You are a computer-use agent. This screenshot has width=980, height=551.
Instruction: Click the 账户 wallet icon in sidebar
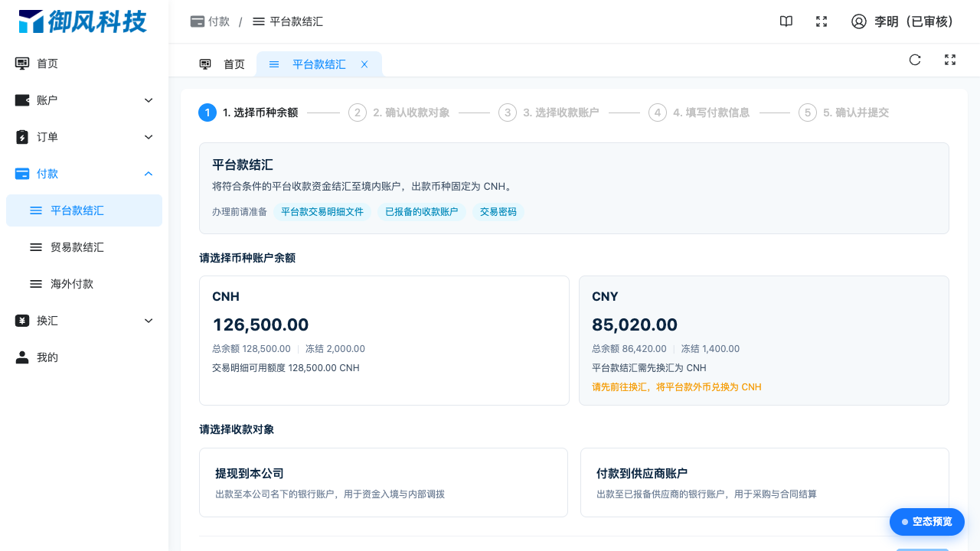22,100
